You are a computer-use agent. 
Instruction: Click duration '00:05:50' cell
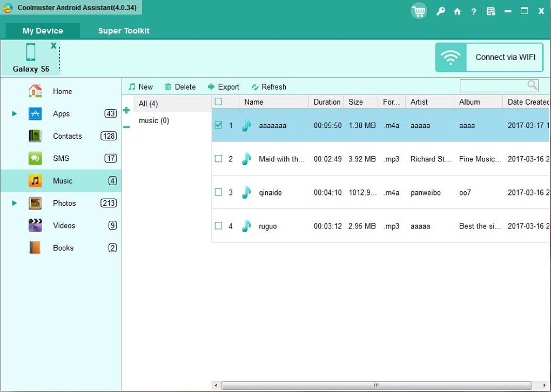(x=327, y=125)
